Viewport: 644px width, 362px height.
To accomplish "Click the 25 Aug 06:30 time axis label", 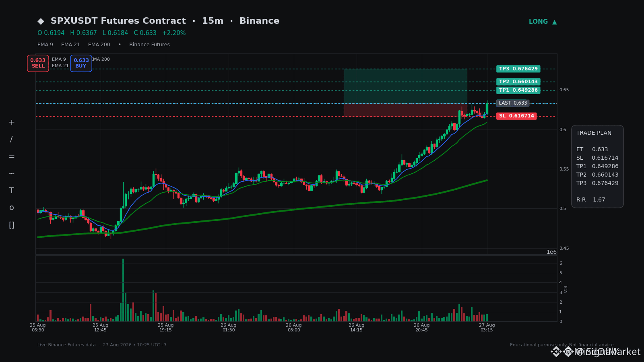I will click(38, 327).
